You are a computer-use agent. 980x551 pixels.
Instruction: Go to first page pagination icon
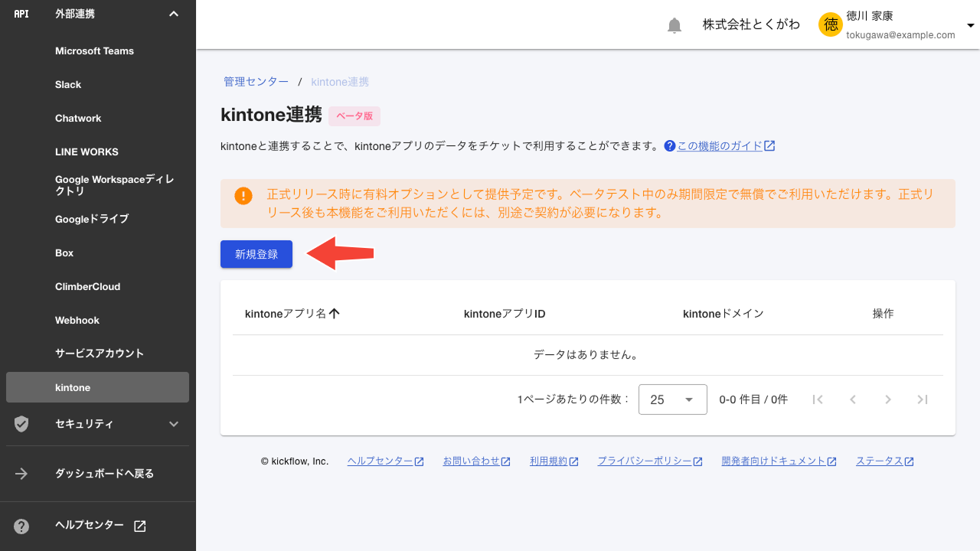[818, 399]
